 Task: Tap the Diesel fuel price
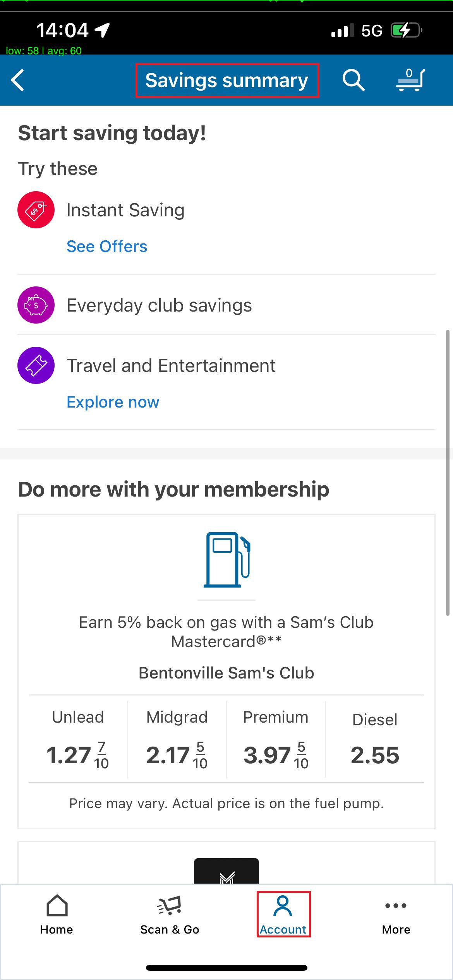375,755
